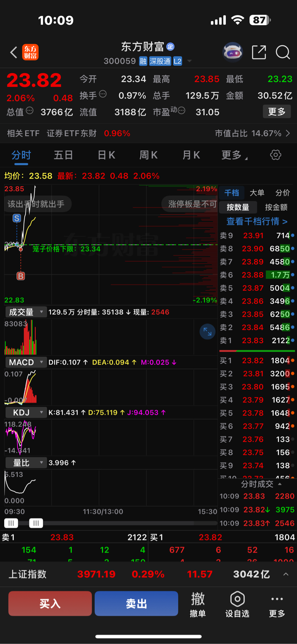Viewport: 297px width, 644px height.
Task: Tap the 撤单 cancel order icon
Action: (x=198, y=604)
